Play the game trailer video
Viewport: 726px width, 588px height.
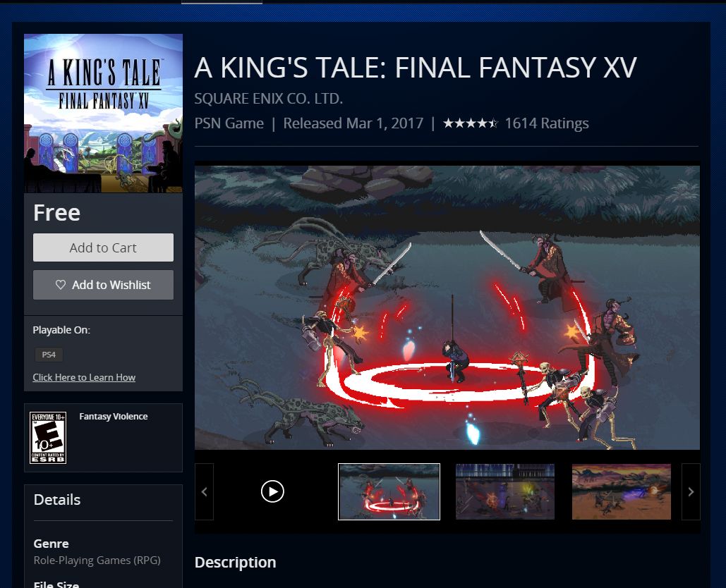point(272,491)
